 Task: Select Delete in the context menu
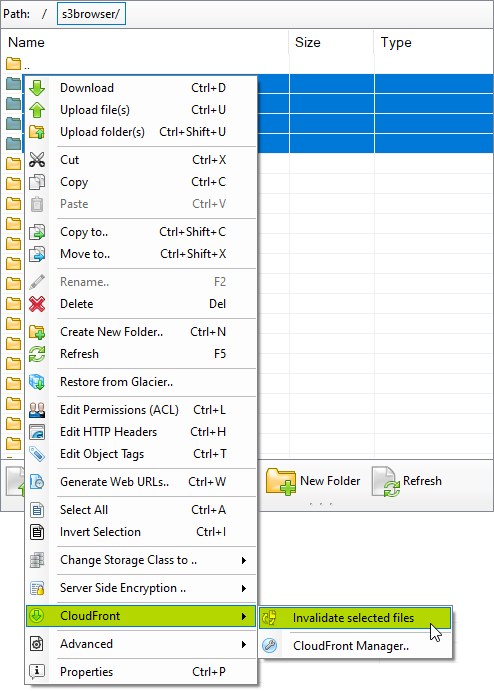(x=141, y=304)
